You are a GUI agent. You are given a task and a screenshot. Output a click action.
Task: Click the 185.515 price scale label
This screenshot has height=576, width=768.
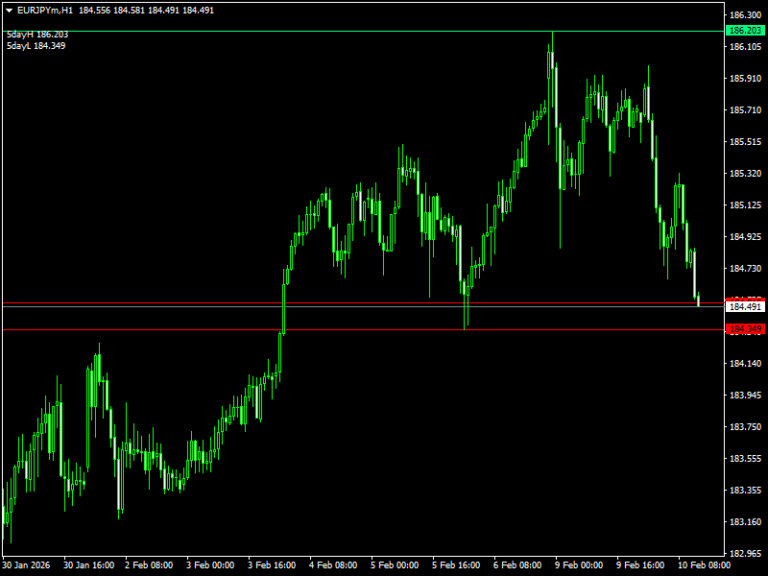(x=745, y=142)
